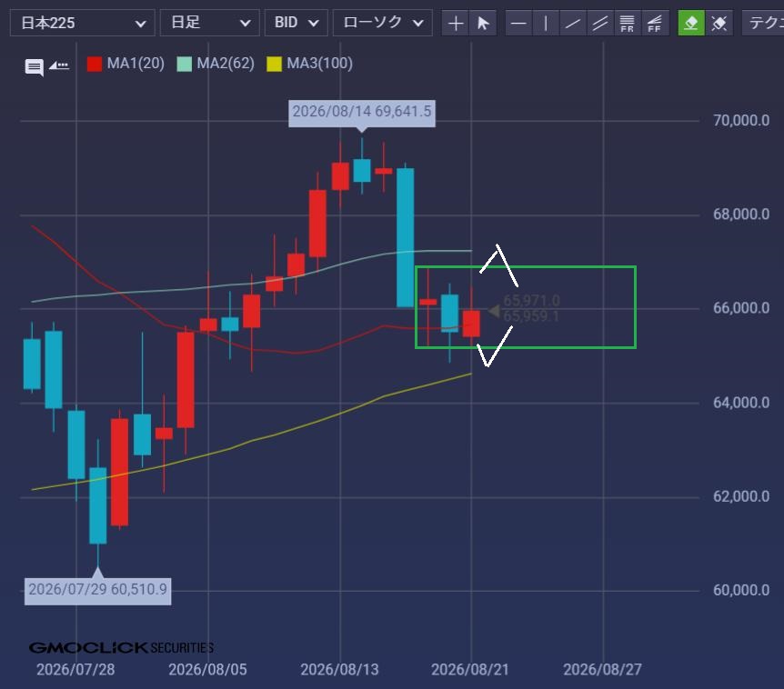Select the Fibonacci retracement FR tool

click(x=627, y=23)
